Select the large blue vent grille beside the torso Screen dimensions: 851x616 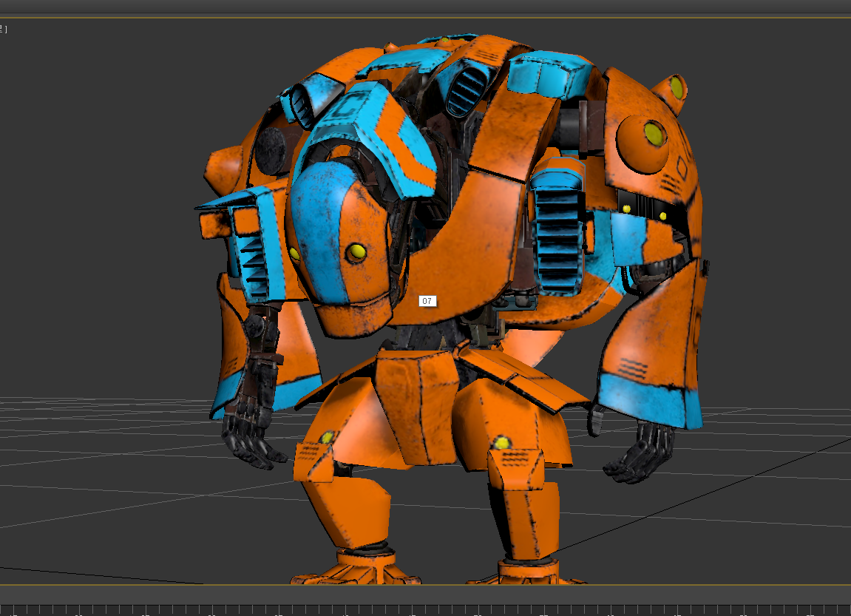click(557, 229)
